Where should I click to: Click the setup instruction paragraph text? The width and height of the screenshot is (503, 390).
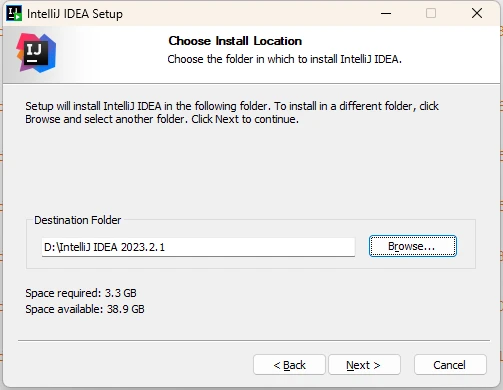pos(232,113)
